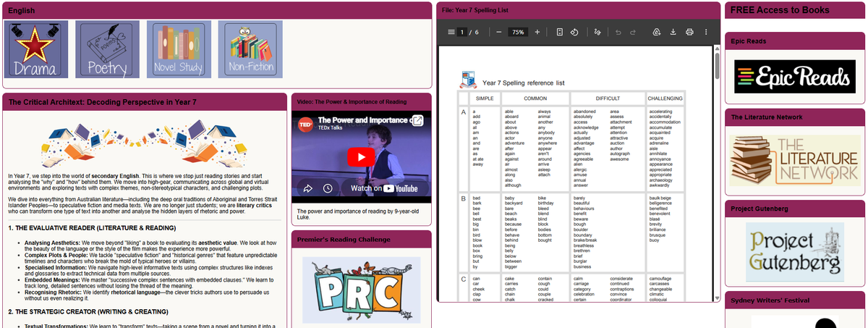Toggle fit to page in PDF
The width and height of the screenshot is (868, 328).
[x=560, y=32]
